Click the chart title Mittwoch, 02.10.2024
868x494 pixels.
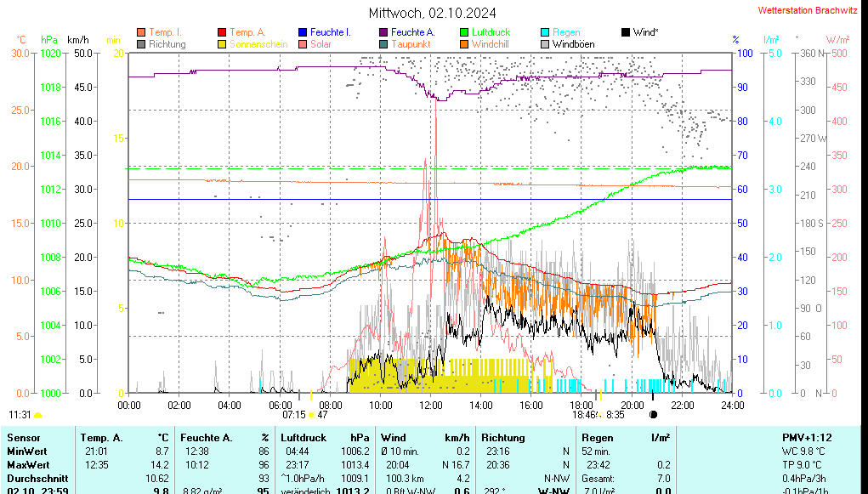pos(433,13)
